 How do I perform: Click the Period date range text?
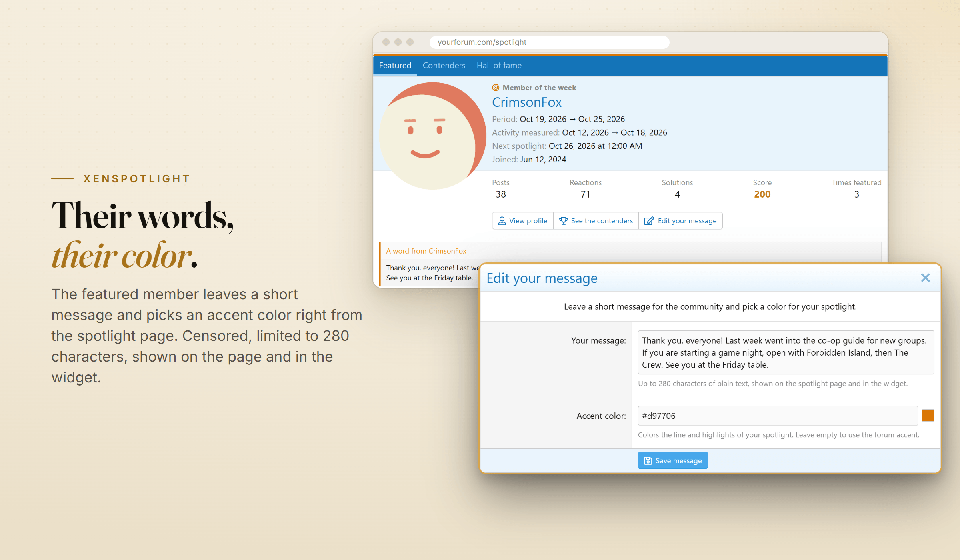pos(572,119)
